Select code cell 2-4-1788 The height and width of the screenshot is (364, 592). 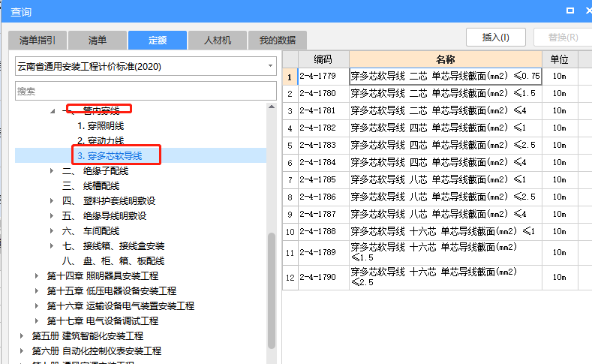point(323,231)
